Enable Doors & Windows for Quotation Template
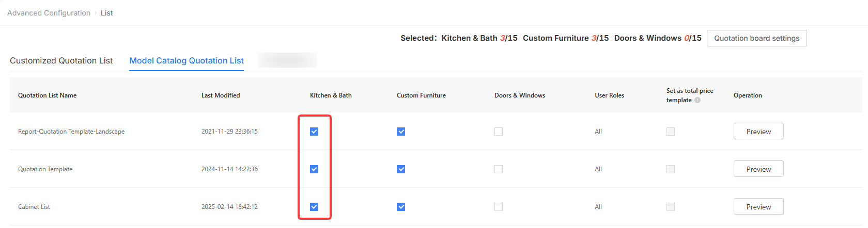The image size is (868, 228). click(499, 169)
